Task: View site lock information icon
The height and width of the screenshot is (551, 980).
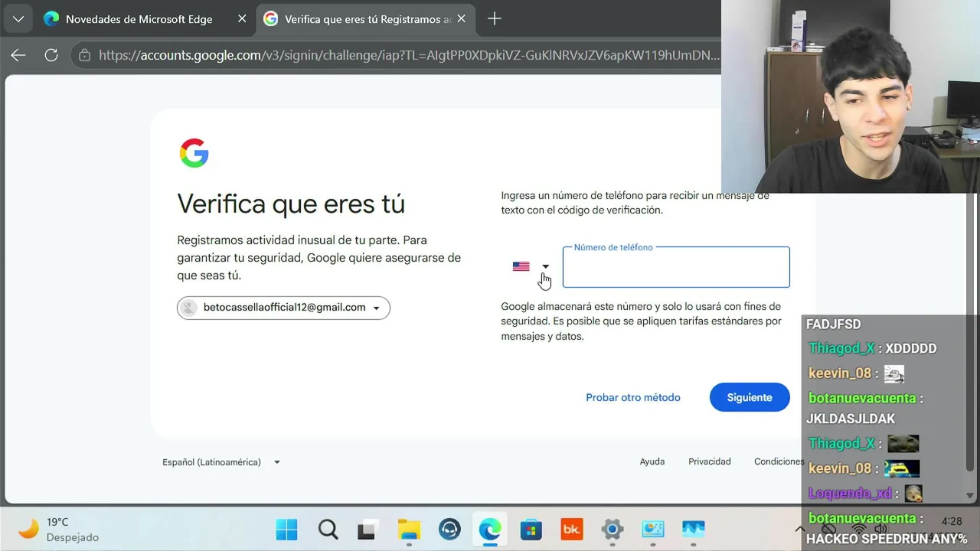Action: (x=84, y=55)
